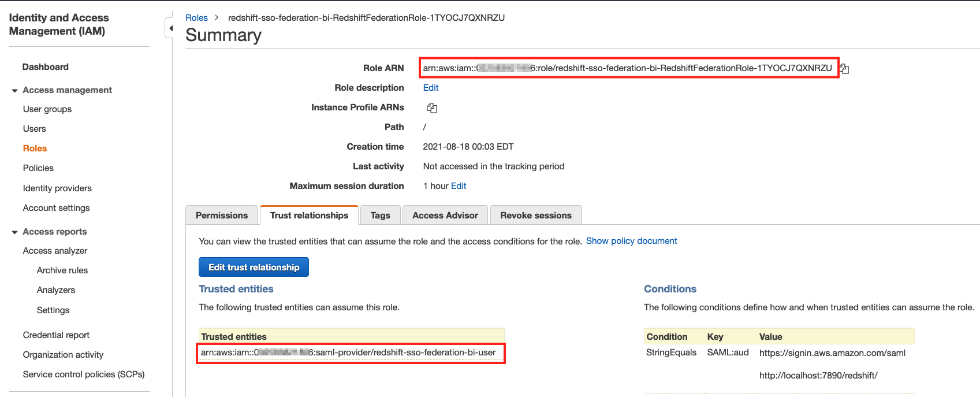Click the Creation time value 2021-08-18
Screen dimensions: 980x397
click(x=468, y=147)
